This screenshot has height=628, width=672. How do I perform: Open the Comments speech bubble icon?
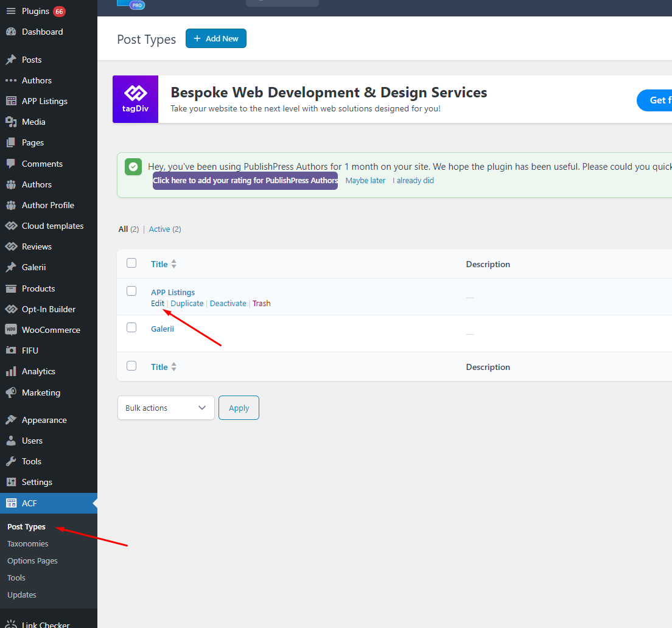point(11,164)
